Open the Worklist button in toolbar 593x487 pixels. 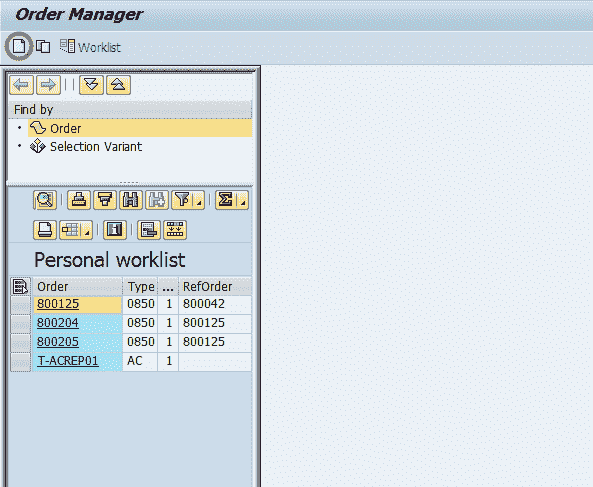coord(90,47)
